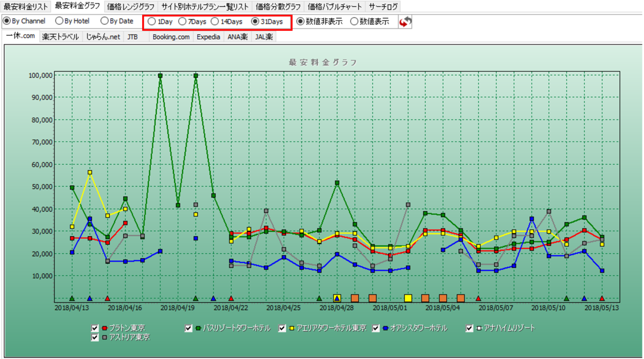This screenshot has height=359, width=644.
Task: Switch to the 価格レンジグラフ tab
Action: (x=131, y=7)
